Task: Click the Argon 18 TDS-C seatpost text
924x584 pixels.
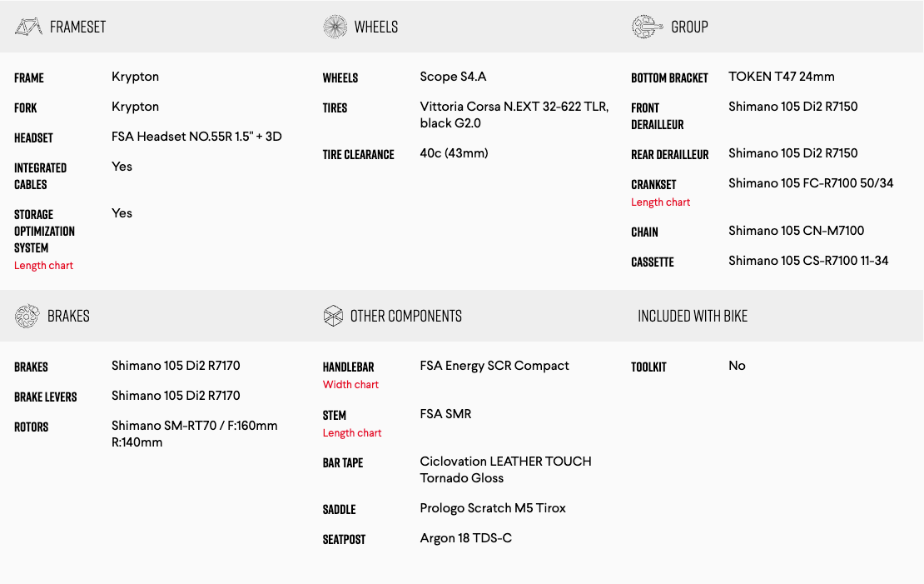Action: pyautogui.click(x=465, y=538)
